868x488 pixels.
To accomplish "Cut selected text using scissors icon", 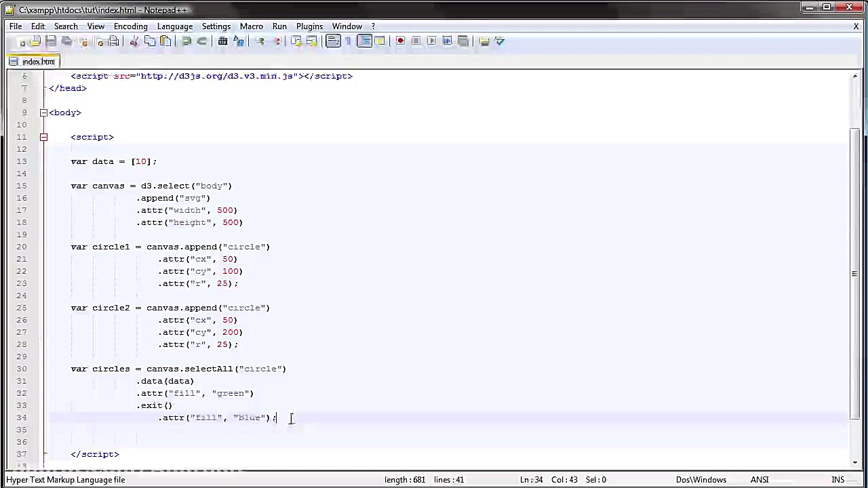I will [x=134, y=41].
